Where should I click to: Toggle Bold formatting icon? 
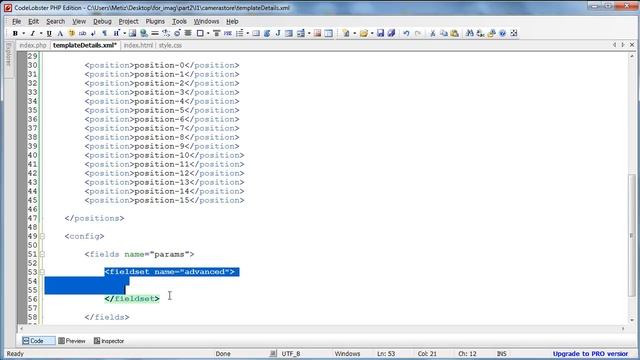15,33
